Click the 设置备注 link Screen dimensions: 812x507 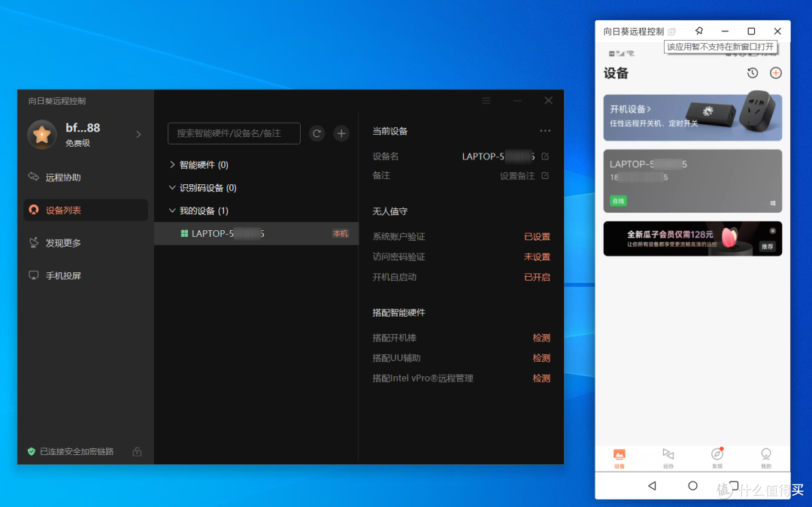[517, 176]
